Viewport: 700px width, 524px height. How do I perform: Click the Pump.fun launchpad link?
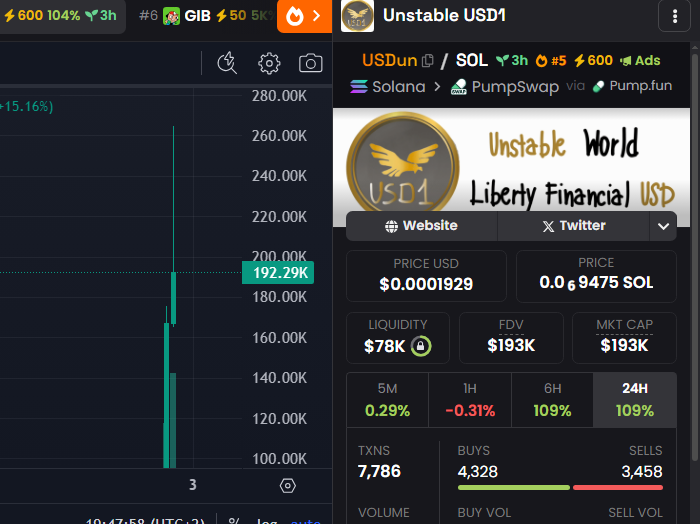tap(632, 86)
